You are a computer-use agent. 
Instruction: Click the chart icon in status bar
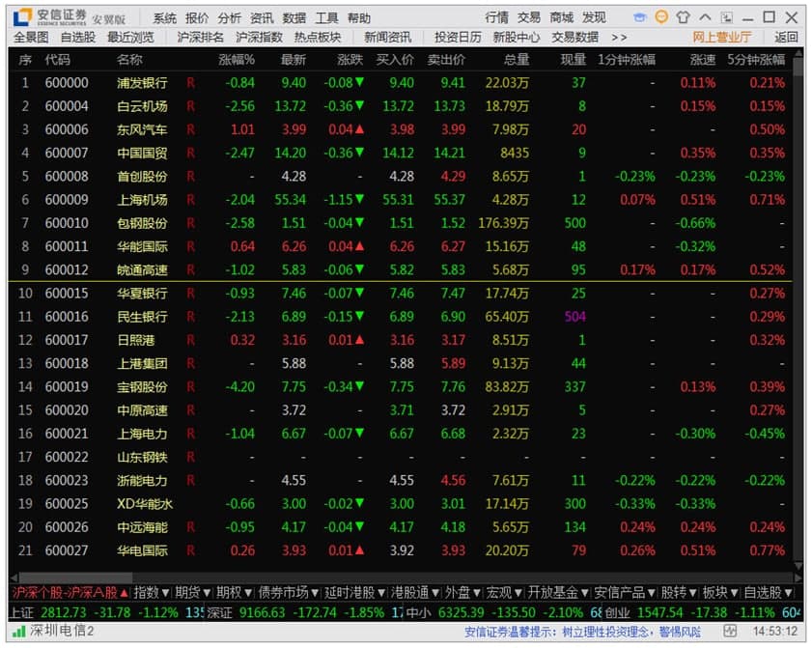pyautogui.click(x=730, y=631)
